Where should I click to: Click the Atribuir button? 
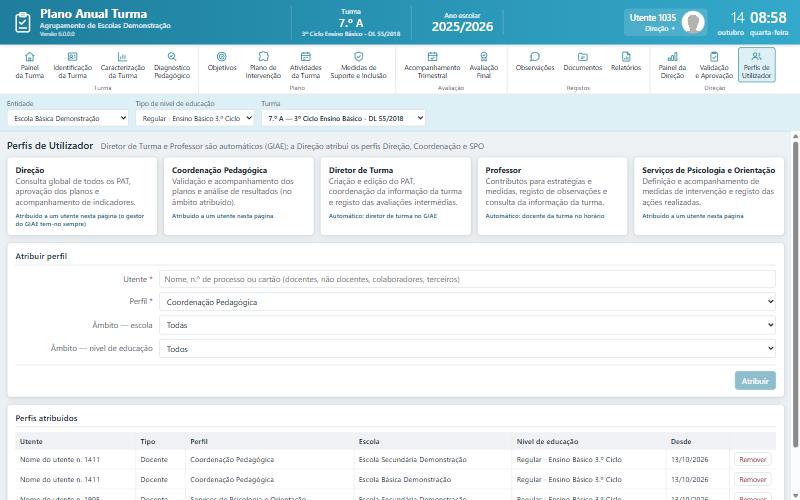click(x=755, y=381)
